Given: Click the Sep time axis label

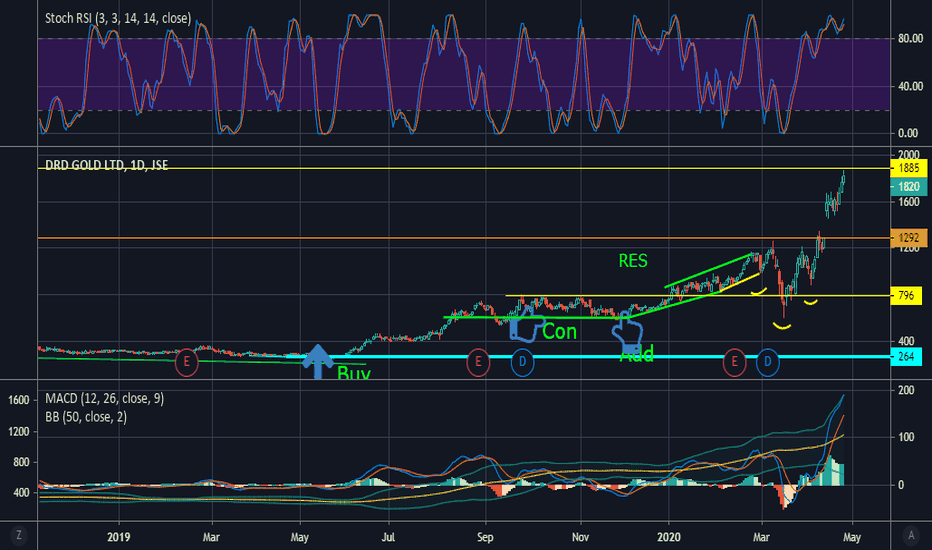Looking at the screenshot, I should [x=485, y=537].
